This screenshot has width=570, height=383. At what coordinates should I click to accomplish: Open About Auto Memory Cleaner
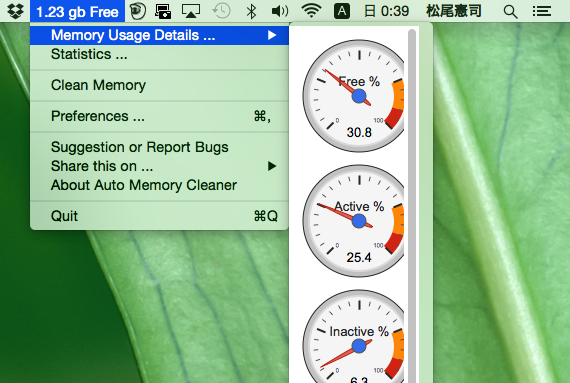pyautogui.click(x=160, y=185)
